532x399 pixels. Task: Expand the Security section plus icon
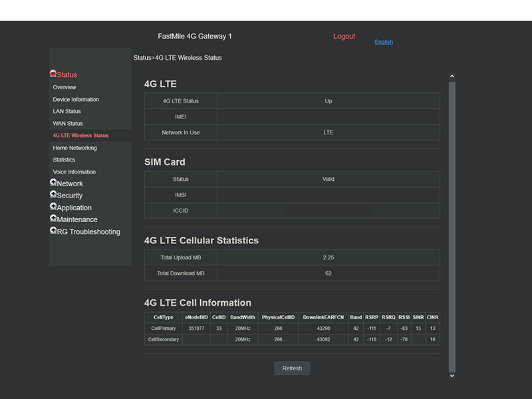[x=53, y=195]
